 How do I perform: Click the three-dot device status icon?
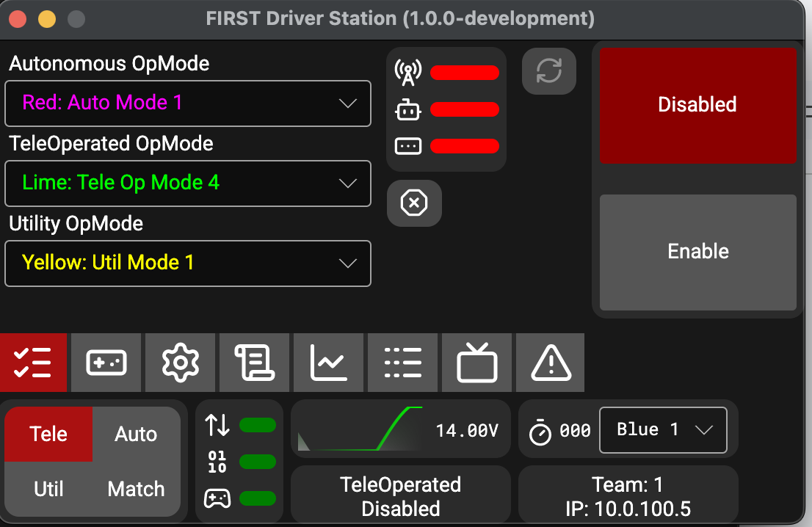point(408,146)
